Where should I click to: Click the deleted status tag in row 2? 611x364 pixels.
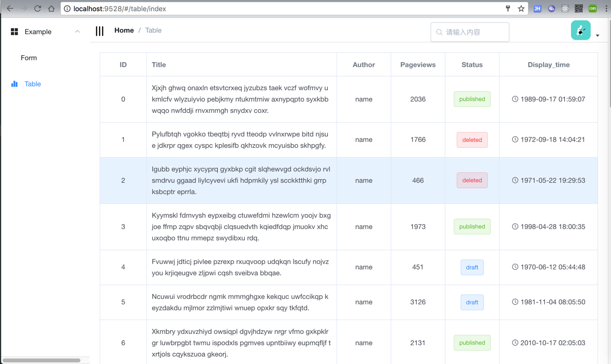472,180
